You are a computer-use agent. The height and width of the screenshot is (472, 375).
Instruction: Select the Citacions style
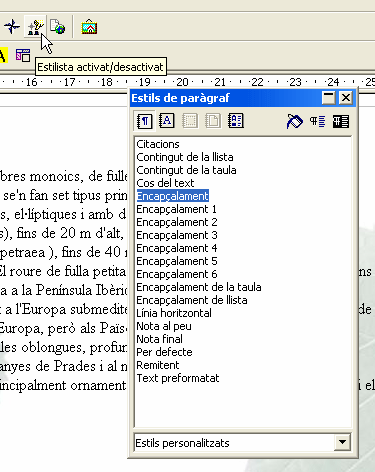158,144
